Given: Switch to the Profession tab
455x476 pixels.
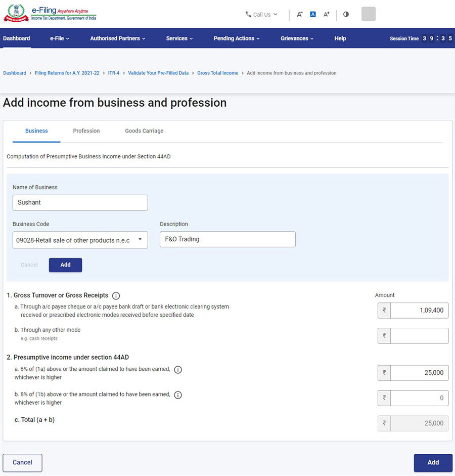Looking at the screenshot, I should tap(86, 131).
